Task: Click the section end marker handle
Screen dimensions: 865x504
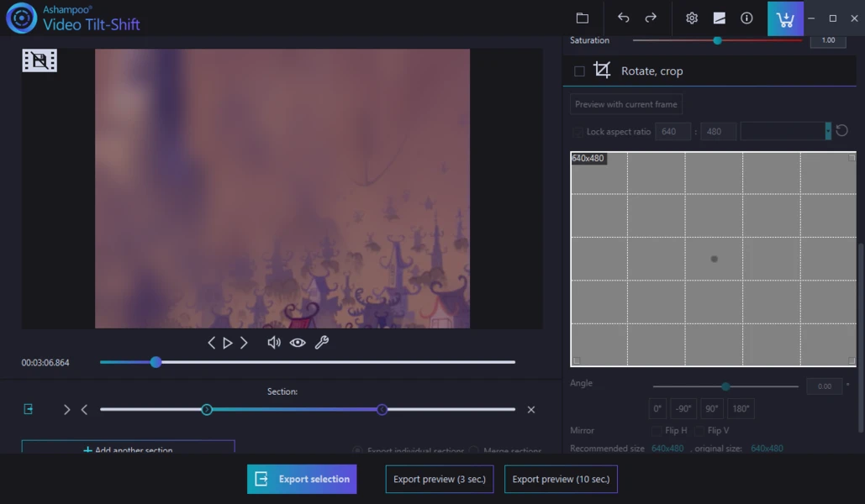Action: tap(382, 410)
